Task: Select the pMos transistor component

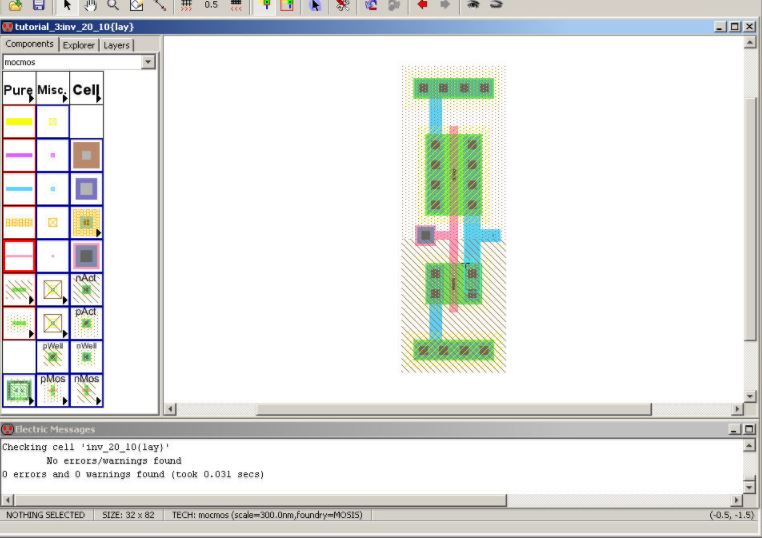Action: point(53,390)
